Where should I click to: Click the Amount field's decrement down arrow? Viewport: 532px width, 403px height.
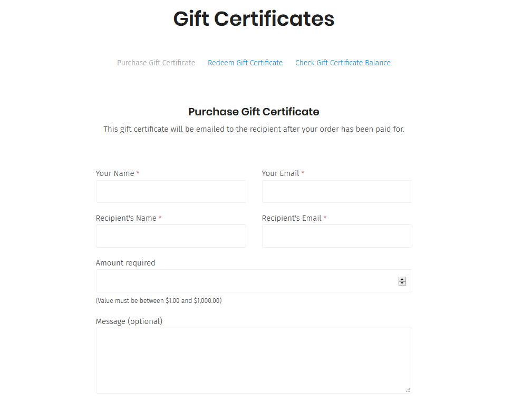[402, 283]
